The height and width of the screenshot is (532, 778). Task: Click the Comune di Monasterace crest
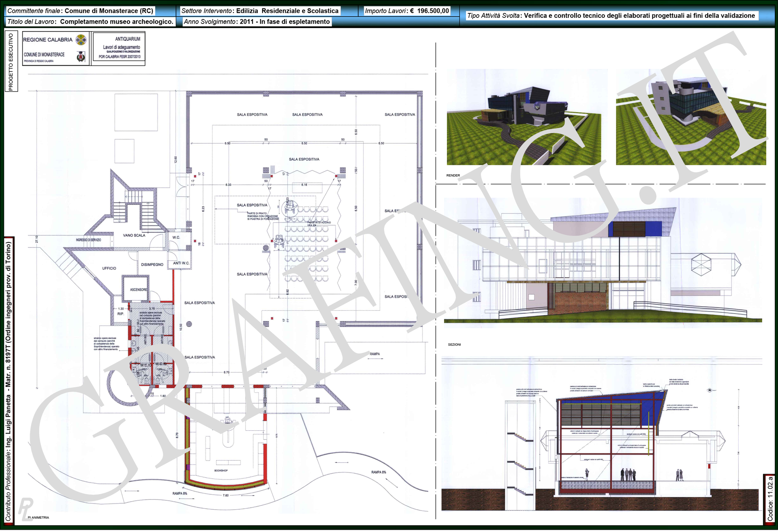pyautogui.click(x=81, y=57)
